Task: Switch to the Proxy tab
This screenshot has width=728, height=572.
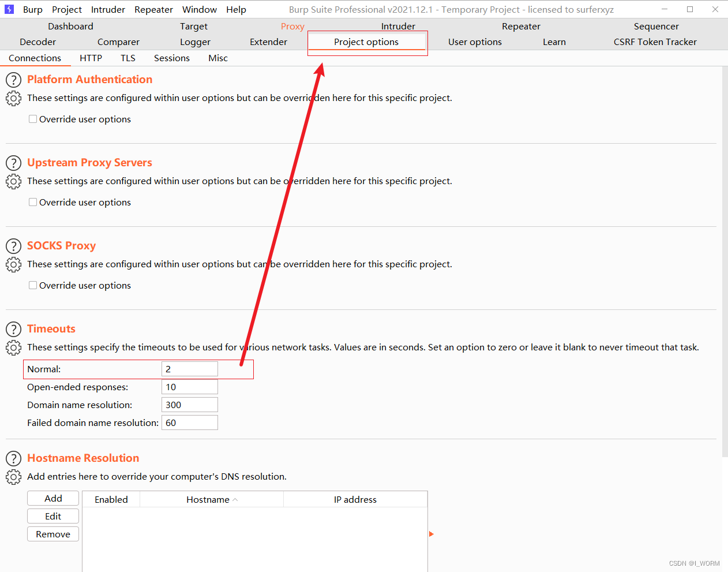Action: (292, 26)
